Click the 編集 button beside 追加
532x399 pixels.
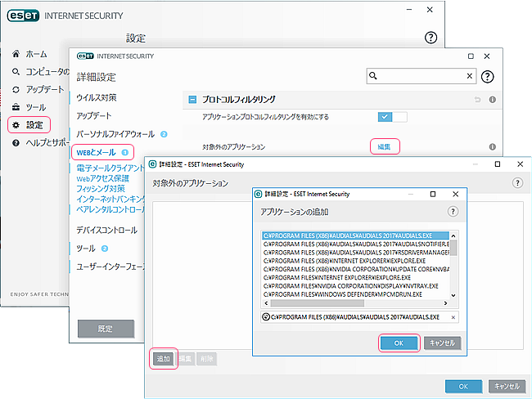[185, 359]
